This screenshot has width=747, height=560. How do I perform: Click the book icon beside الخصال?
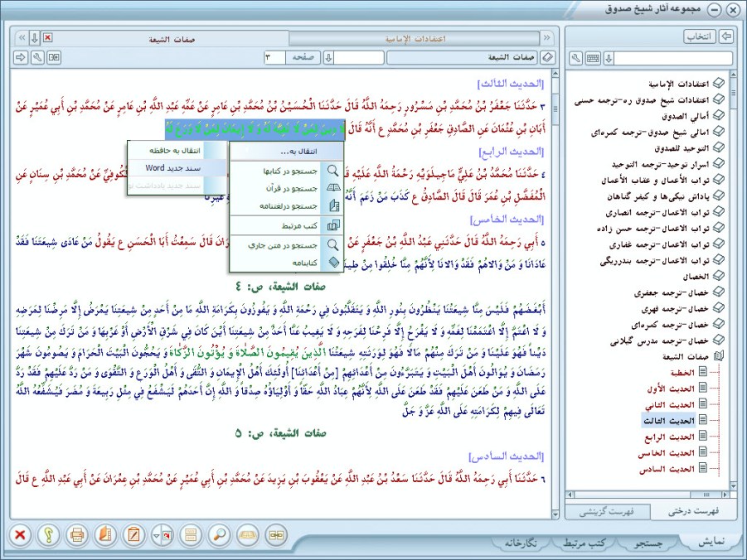point(718,276)
